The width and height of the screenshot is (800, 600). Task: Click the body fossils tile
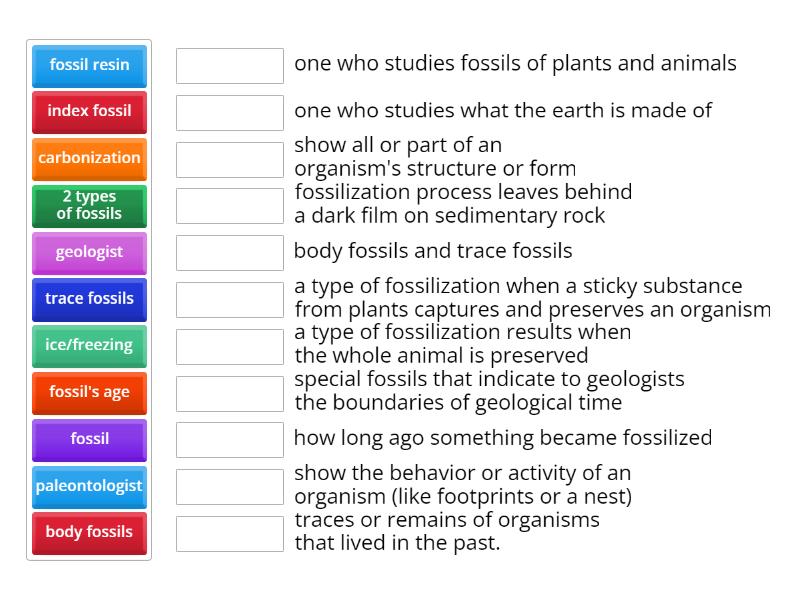89,533
